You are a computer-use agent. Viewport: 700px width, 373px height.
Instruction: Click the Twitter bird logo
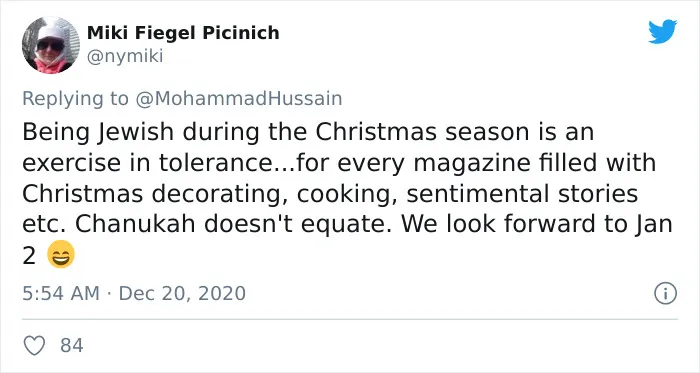click(662, 31)
